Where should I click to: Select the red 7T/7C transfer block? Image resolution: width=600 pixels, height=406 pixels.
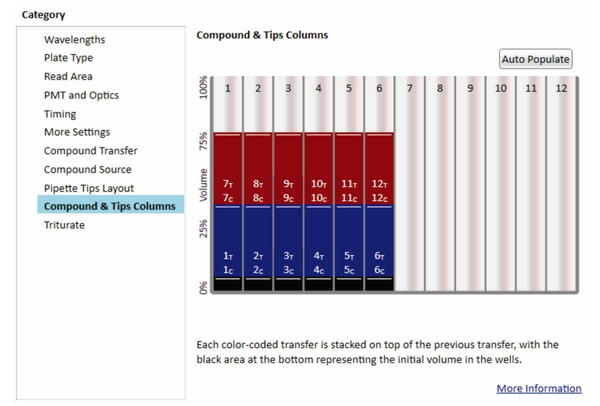(227, 169)
